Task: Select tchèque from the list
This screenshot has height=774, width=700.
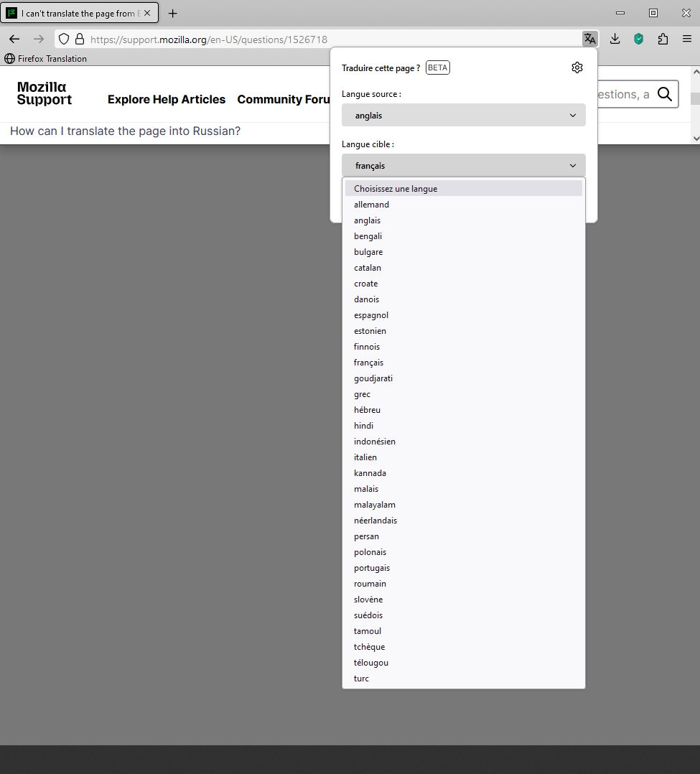Action: (x=464, y=647)
